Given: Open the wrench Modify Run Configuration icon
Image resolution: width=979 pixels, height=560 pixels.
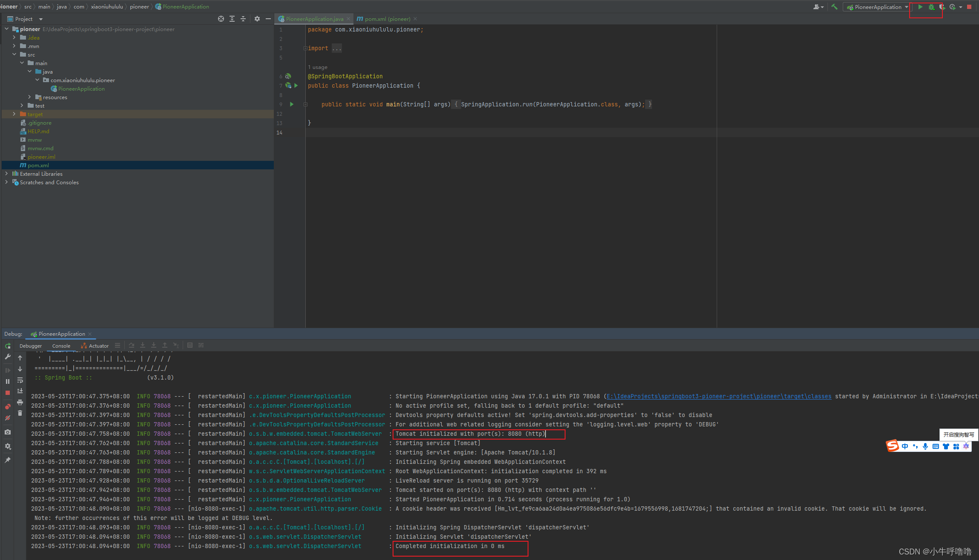Looking at the screenshot, I should click(x=8, y=357).
